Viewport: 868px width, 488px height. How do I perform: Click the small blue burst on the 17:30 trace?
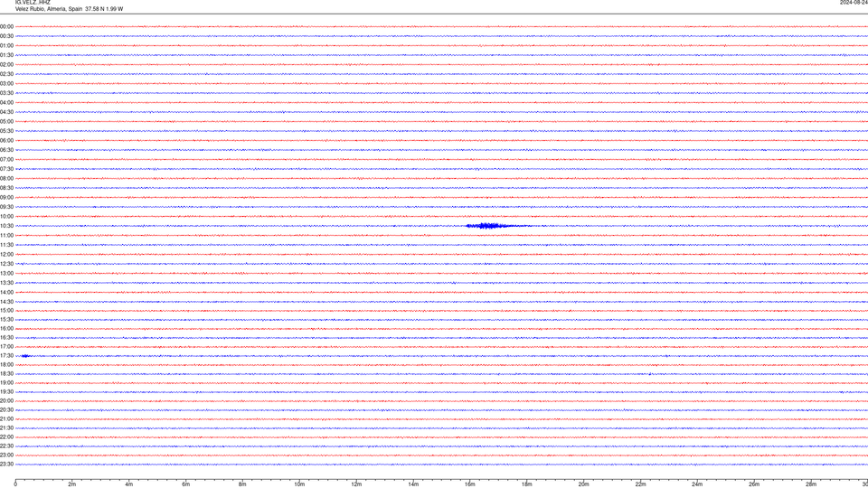pyautogui.click(x=26, y=356)
